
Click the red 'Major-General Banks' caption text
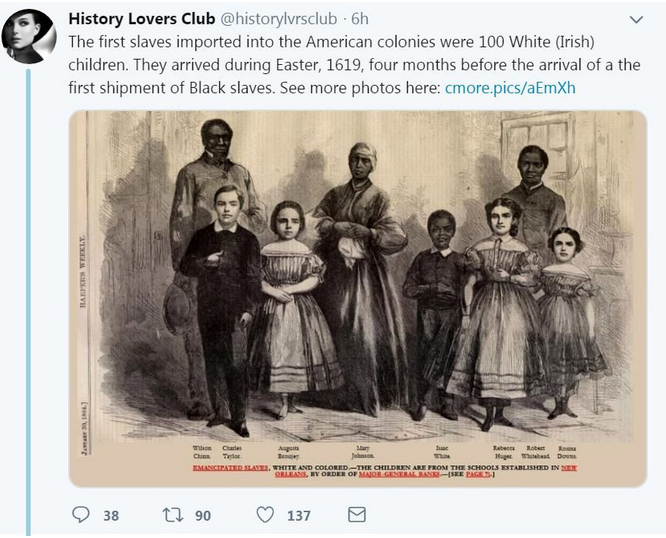pos(399,474)
